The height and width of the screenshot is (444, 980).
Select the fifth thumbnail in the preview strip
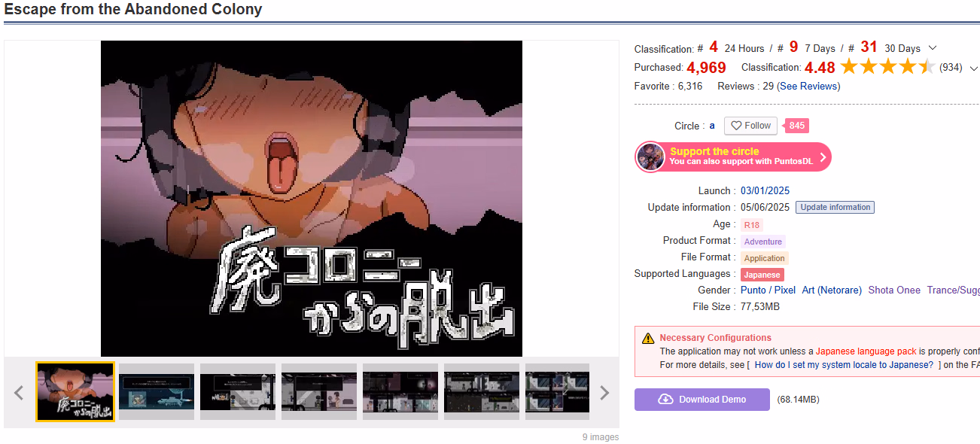click(x=400, y=391)
